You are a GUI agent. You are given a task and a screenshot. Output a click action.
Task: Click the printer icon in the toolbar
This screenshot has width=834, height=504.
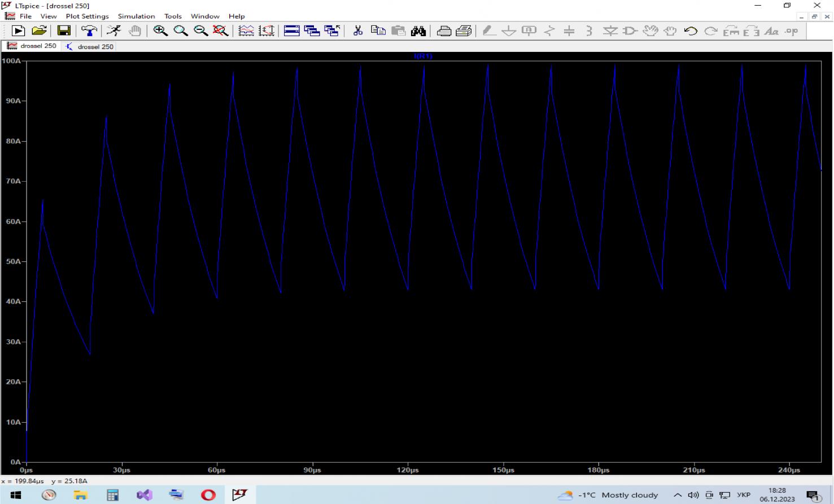click(x=444, y=31)
